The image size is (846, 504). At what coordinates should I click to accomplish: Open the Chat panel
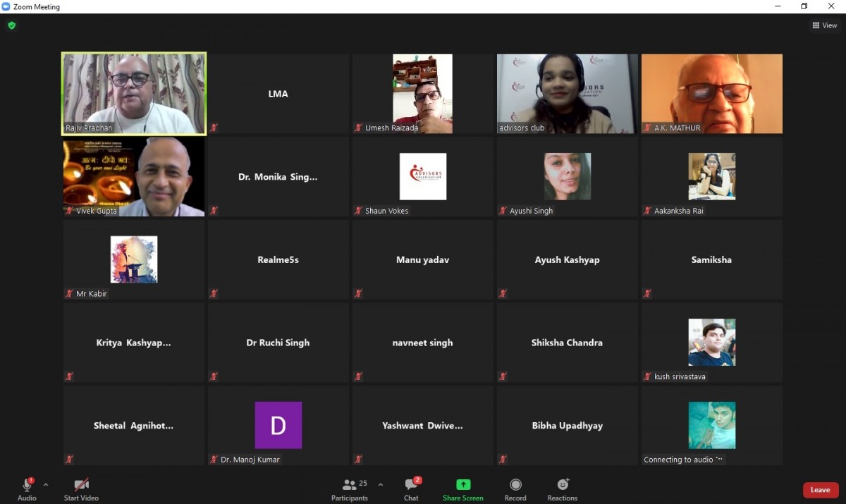click(x=412, y=489)
